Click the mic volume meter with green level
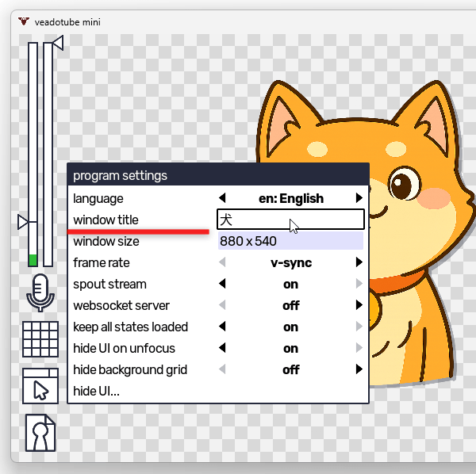Viewport: 476px width, 474px height. [x=33, y=155]
